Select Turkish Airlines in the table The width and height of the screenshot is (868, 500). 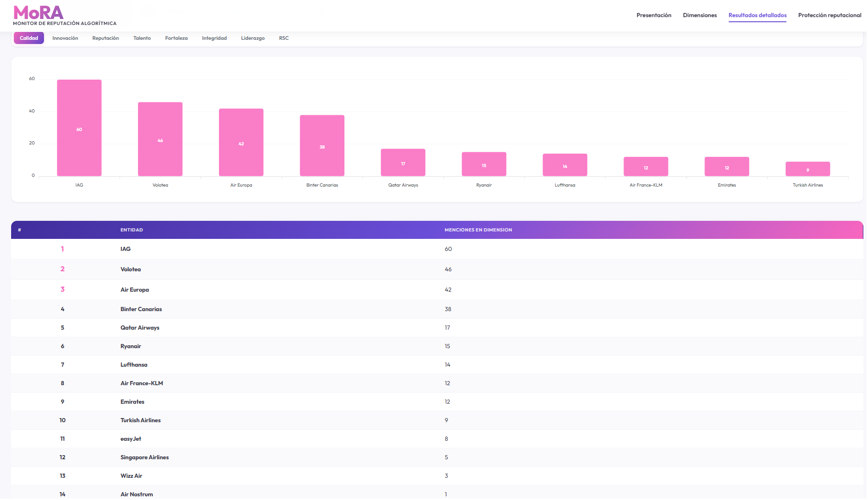(x=141, y=420)
